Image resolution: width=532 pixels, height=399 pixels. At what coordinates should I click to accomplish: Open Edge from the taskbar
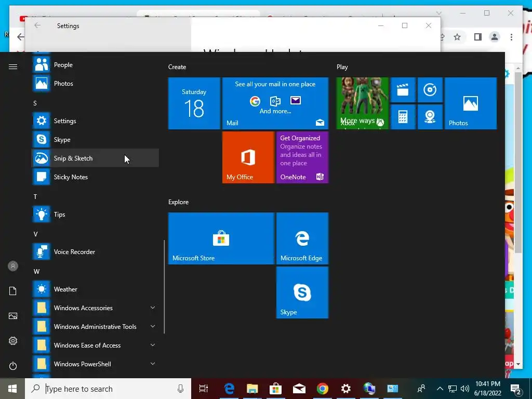229,389
